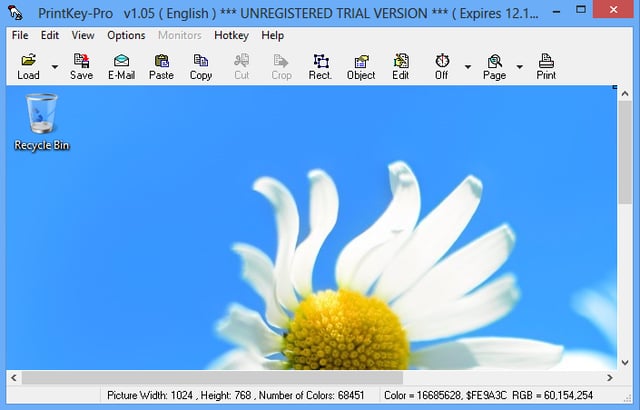Click the timer Off icon
Viewport: 640px width, 410px height.
coord(442,67)
